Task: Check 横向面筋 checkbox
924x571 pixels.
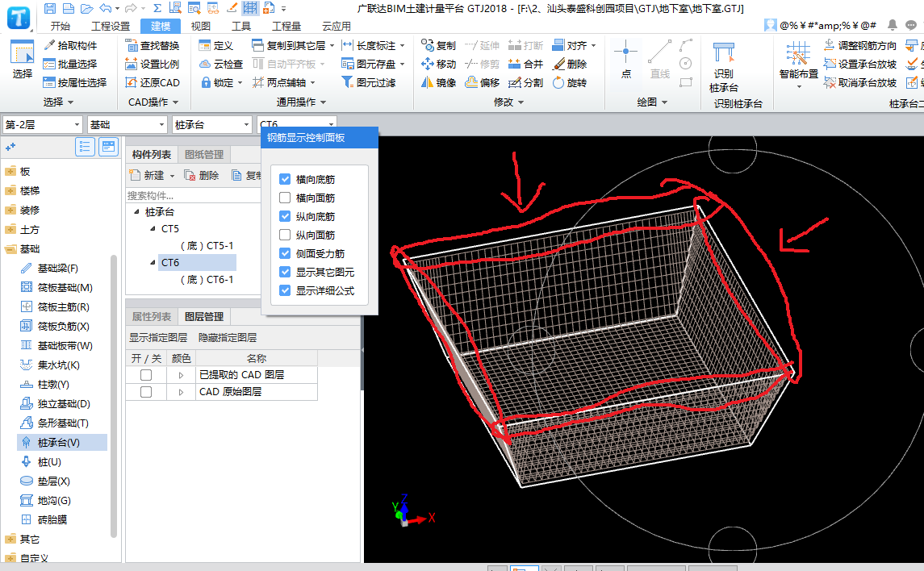Action: pos(285,198)
